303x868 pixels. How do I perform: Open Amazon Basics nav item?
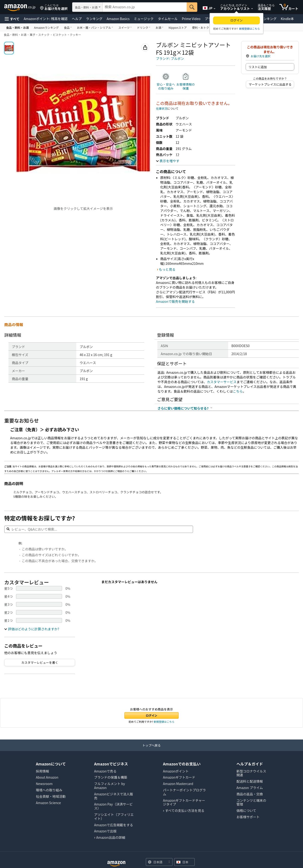(118, 19)
